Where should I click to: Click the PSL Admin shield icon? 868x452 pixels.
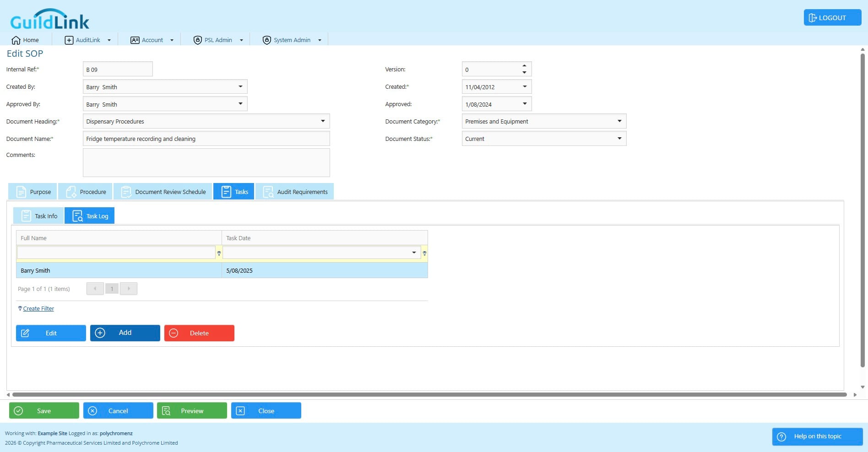(198, 40)
